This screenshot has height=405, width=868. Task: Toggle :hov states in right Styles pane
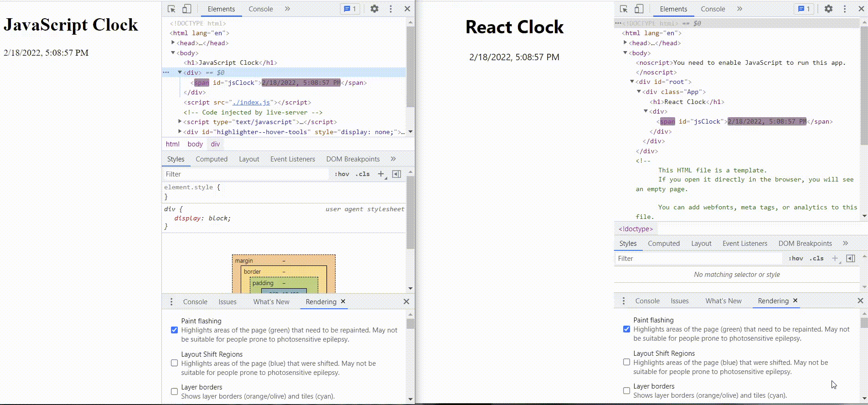point(796,258)
